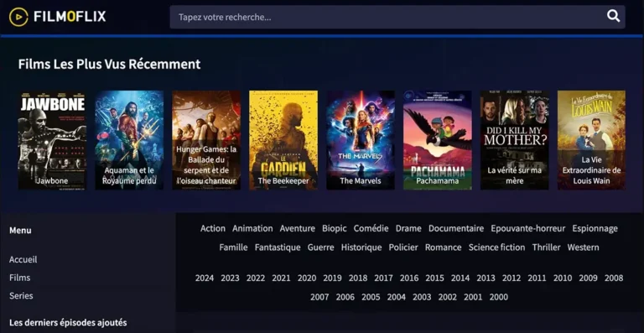Filter films by year 2023

(230, 278)
